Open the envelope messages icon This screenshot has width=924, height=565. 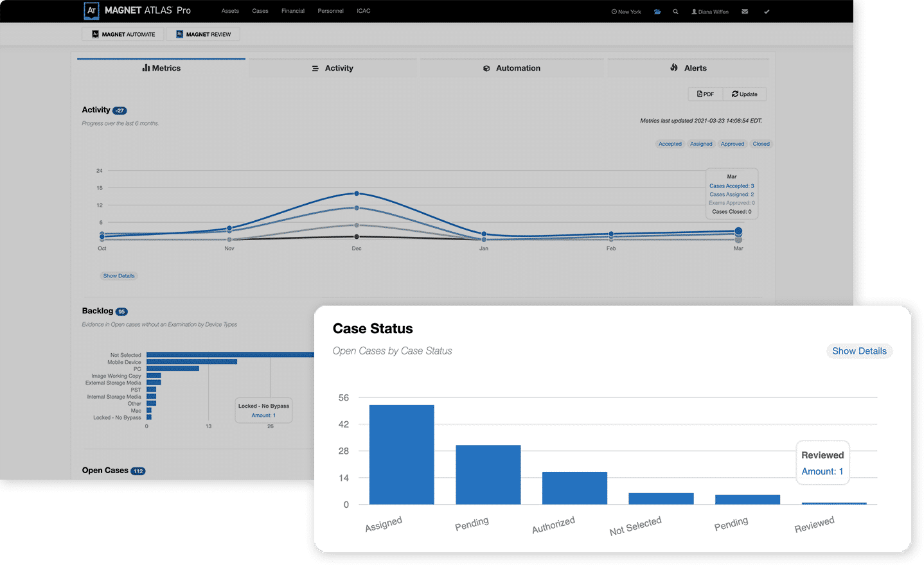tap(745, 12)
